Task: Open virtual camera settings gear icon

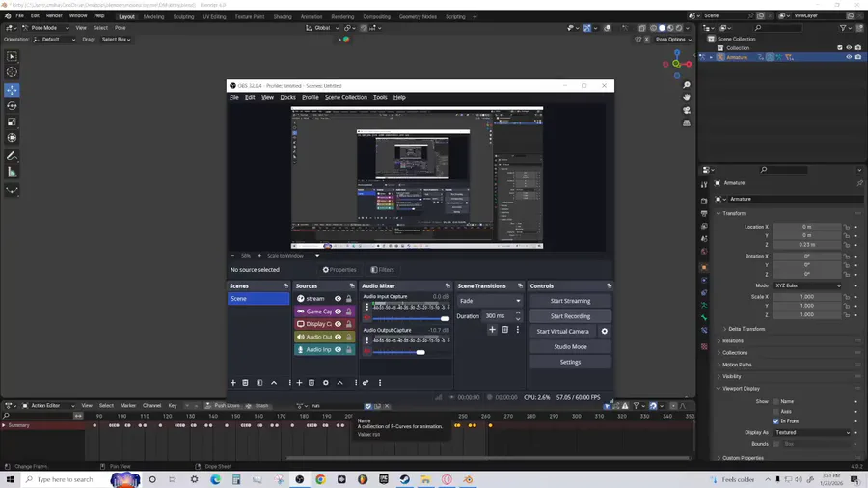Action: pyautogui.click(x=605, y=332)
